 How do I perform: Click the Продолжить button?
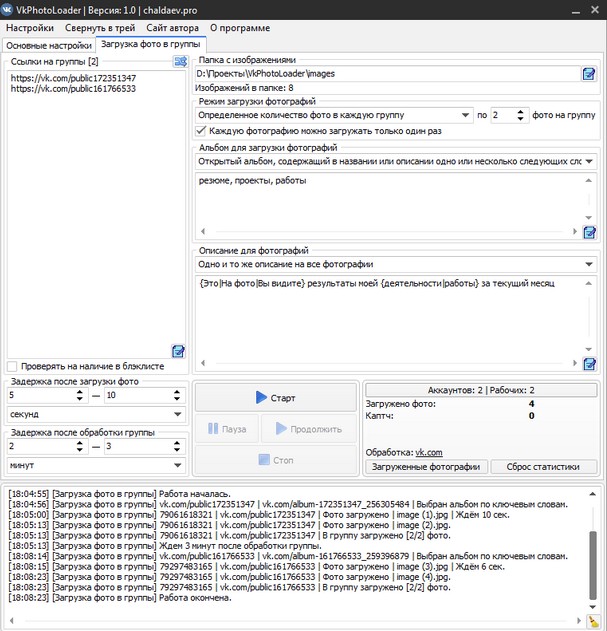coord(309,429)
